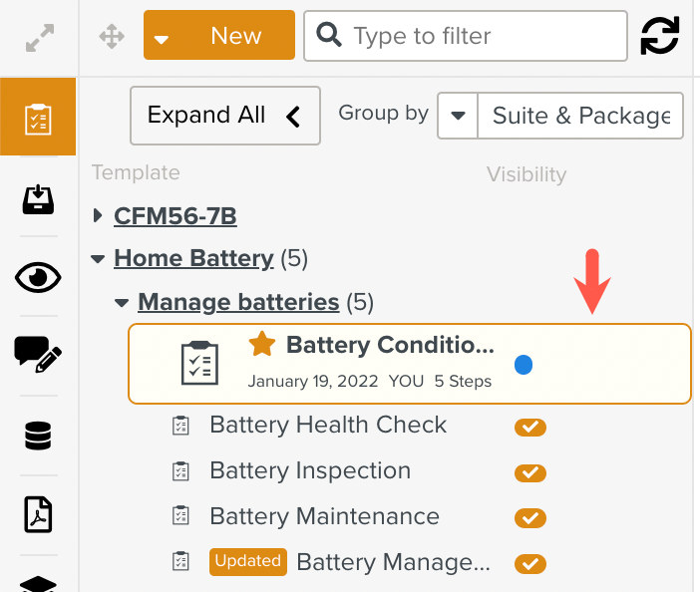Viewport: 700px width, 592px height.
Task: Open the New button dropdown arrow
Action: coord(163,38)
